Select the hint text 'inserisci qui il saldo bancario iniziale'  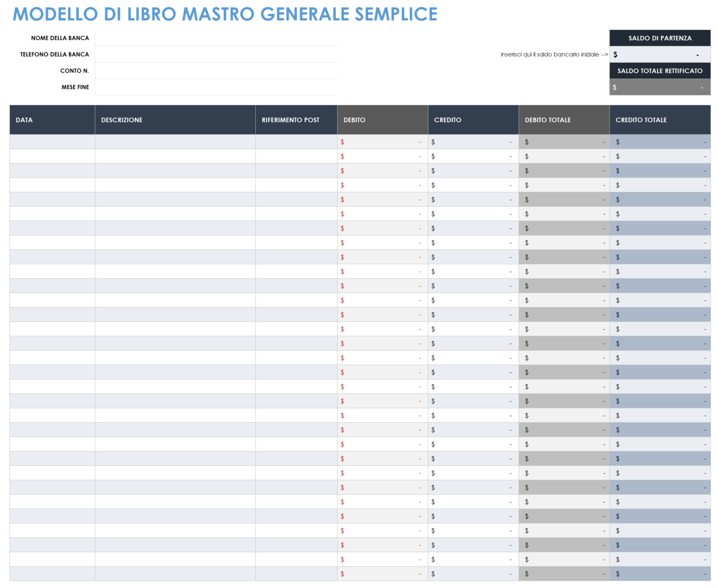[550, 54]
